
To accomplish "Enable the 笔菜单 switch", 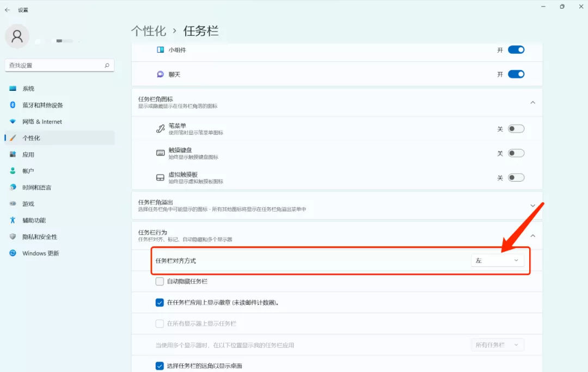I will click(x=516, y=129).
